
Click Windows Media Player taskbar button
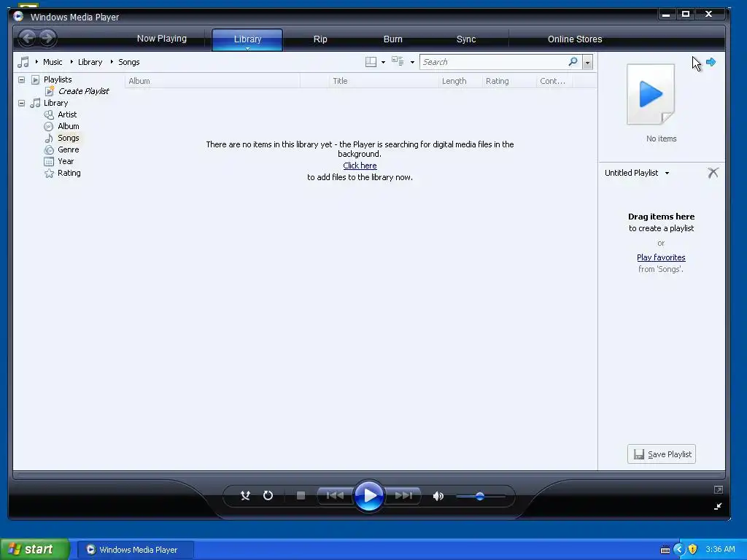(135, 550)
